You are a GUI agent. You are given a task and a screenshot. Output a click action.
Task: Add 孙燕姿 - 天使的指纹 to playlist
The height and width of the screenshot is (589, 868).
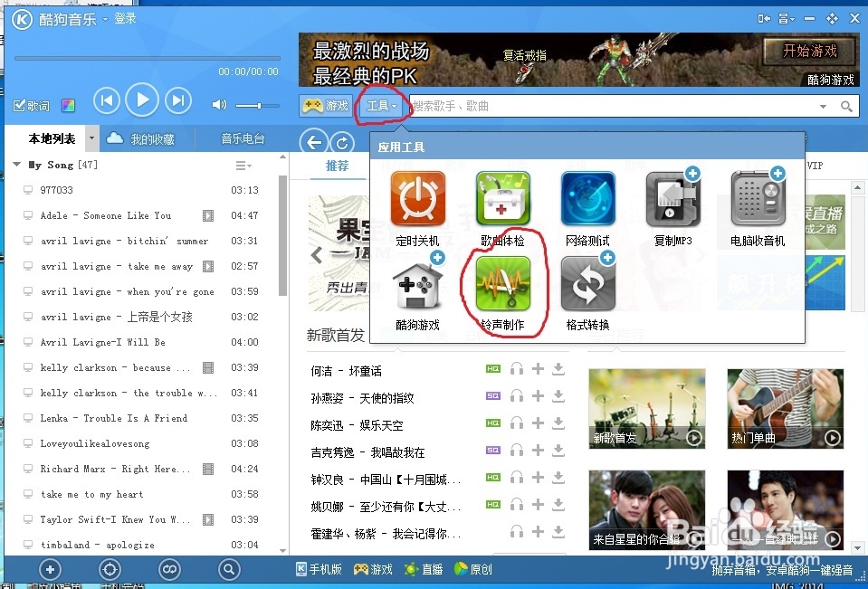[x=538, y=395]
